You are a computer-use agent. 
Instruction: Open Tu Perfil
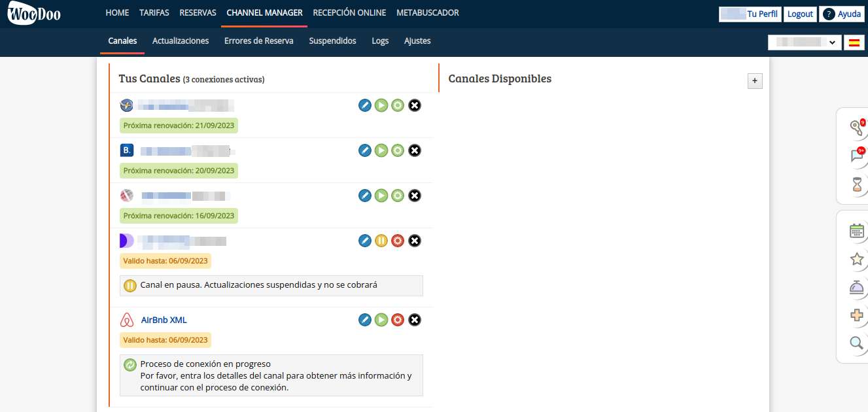(750, 14)
